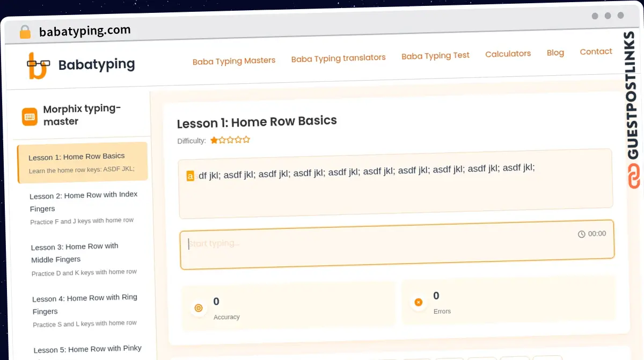Go to the Baba Typing Test page
Image resolution: width=644 pixels, height=360 pixels.
pyautogui.click(x=435, y=55)
